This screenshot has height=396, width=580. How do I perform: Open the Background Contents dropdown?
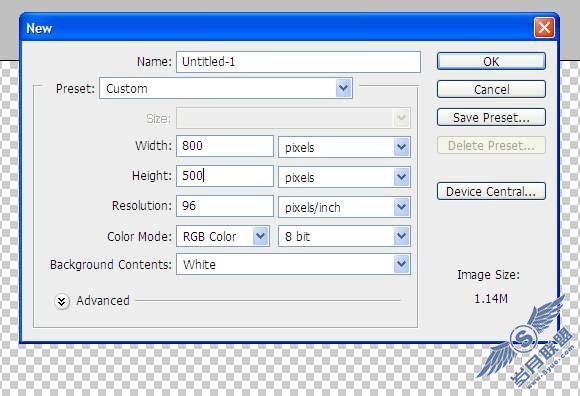(x=293, y=264)
